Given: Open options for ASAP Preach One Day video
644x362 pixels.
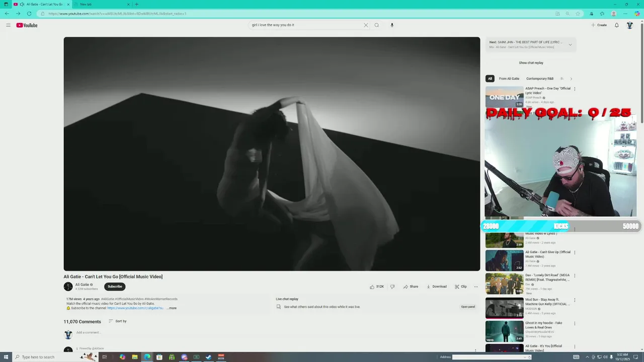Looking at the screenshot, I should [575, 89].
